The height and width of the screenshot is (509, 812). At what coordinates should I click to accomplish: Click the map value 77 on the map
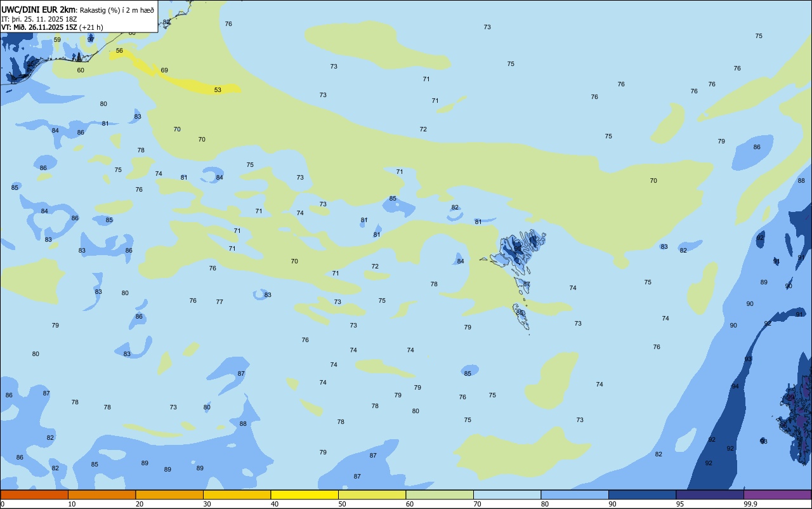pos(219,302)
